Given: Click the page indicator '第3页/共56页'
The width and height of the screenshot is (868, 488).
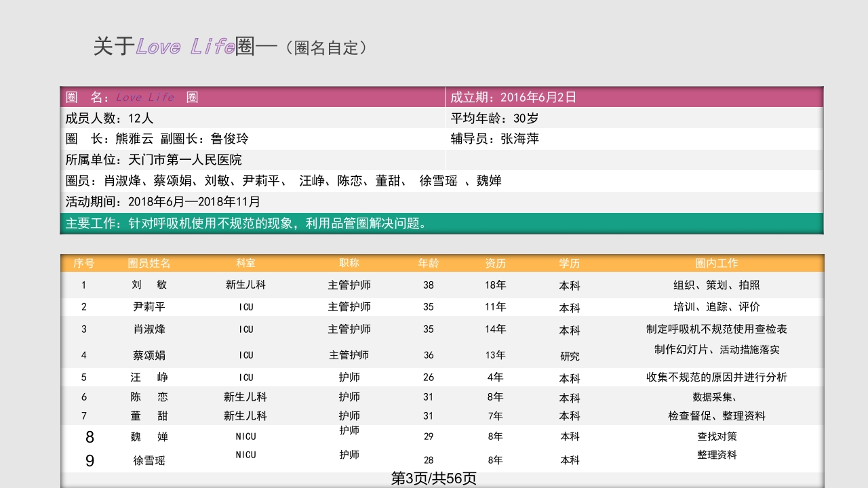Looking at the screenshot, I should (434, 476).
